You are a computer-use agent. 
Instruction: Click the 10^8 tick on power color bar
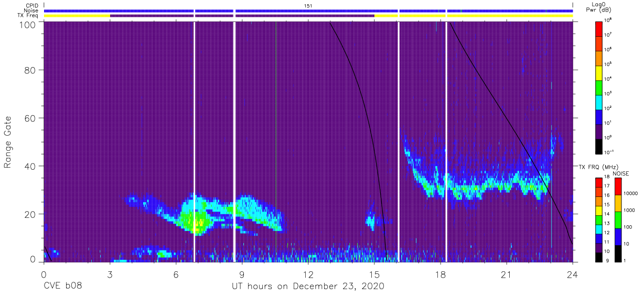pos(608,20)
